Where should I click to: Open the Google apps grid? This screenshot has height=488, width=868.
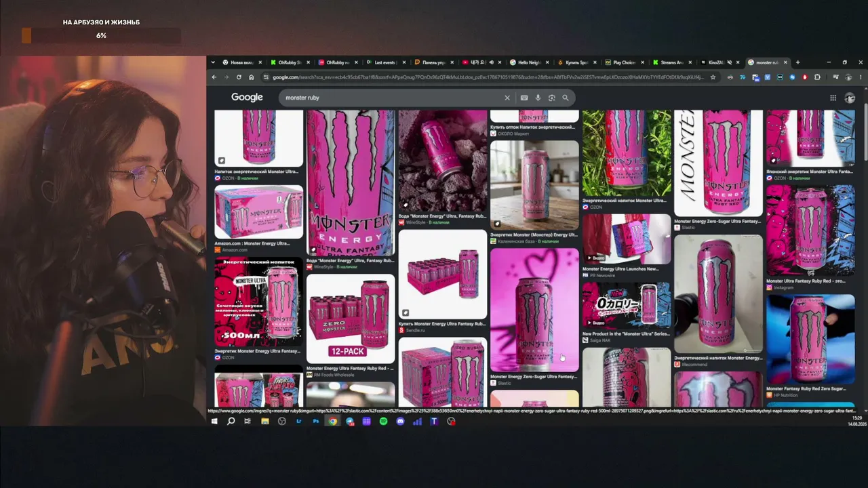tap(833, 98)
